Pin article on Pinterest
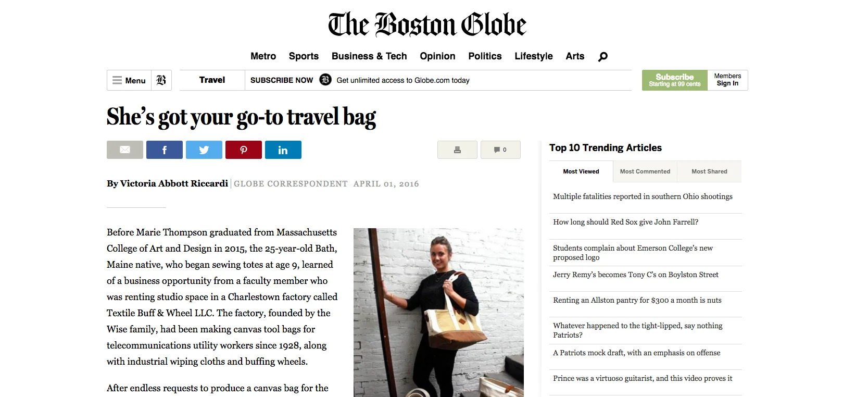The height and width of the screenshot is (397, 868). tap(244, 150)
